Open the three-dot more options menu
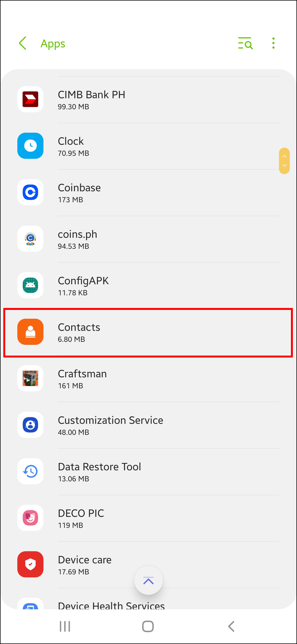The height and width of the screenshot is (644, 297). click(x=273, y=43)
